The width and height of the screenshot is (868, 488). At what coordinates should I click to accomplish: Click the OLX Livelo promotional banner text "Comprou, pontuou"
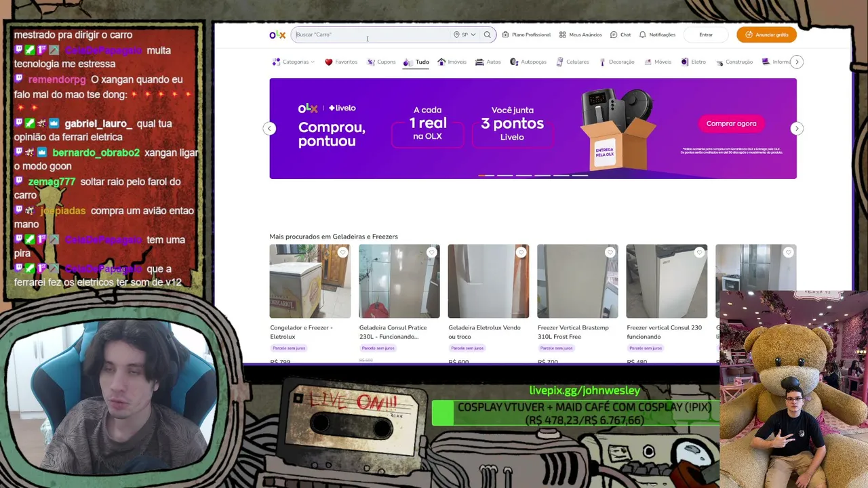pyautogui.click(x=332, y=134)
